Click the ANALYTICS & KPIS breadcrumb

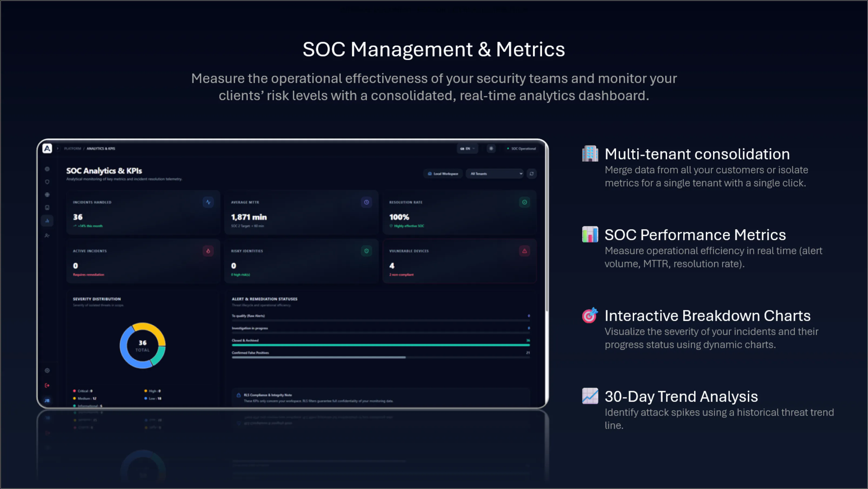tap(101, 149)
